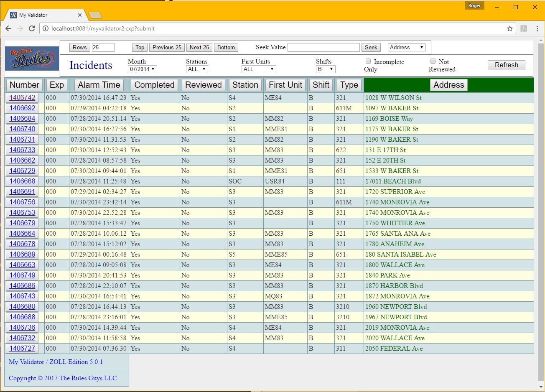Screen dimensions: 545x392
Task: Open the Chrome three-dot menu
Action: coord(537,28)
